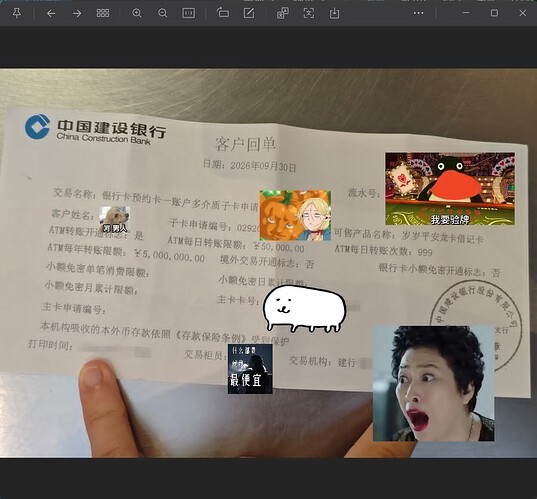Save the image using download icon
Viewport: 537px width, 499px height.
pyautogui.click(x=334, y=13)
